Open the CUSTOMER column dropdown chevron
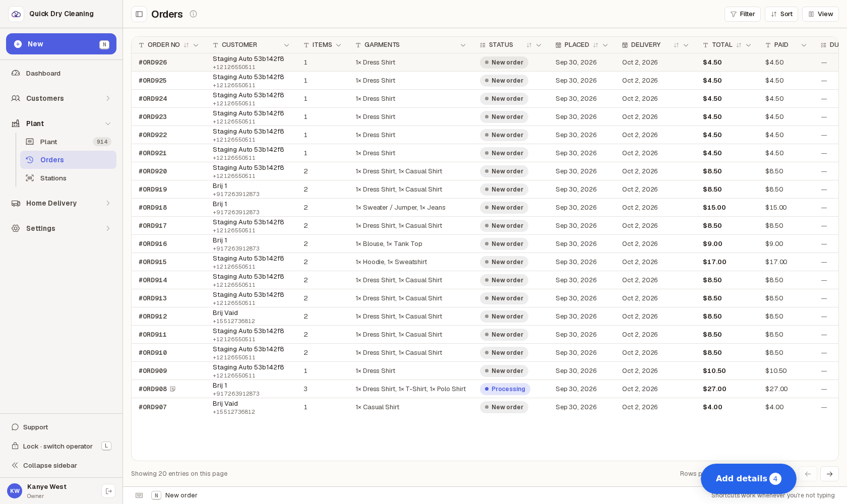 286,45
